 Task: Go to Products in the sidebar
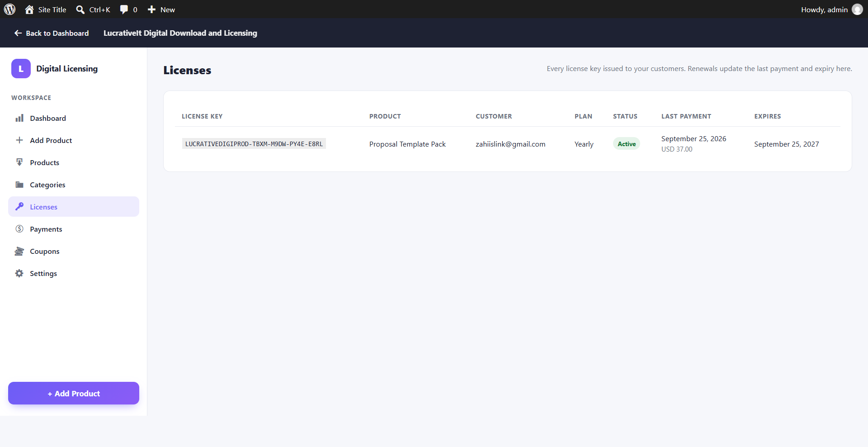point(74,162)
